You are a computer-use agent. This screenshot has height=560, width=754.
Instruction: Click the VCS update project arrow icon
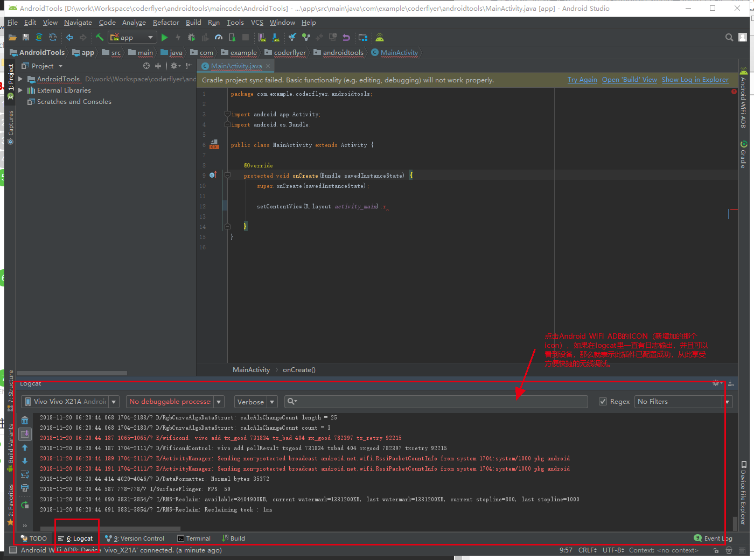coord(292,37)
